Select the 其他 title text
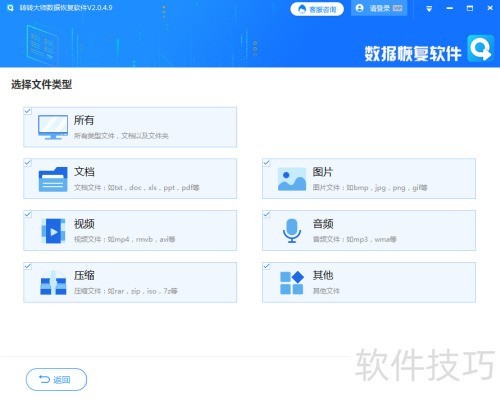Image resolution: width=500 pixels, height=402 pixels. tap(323, 275)
